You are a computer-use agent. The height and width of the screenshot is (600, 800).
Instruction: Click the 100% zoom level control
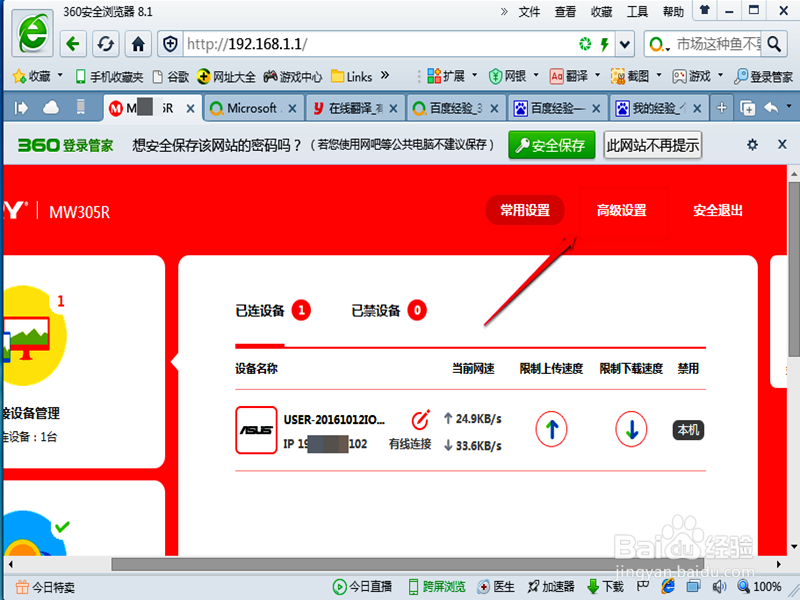click(760, 587)
